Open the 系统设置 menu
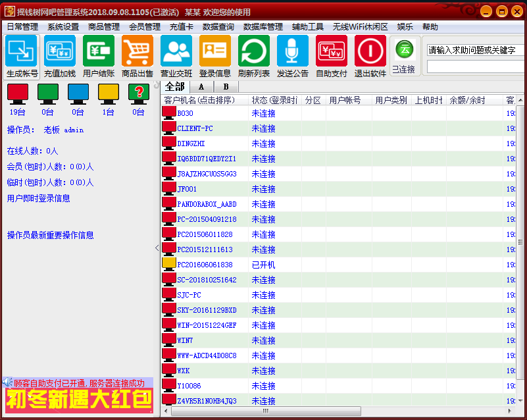 point(63,27)
